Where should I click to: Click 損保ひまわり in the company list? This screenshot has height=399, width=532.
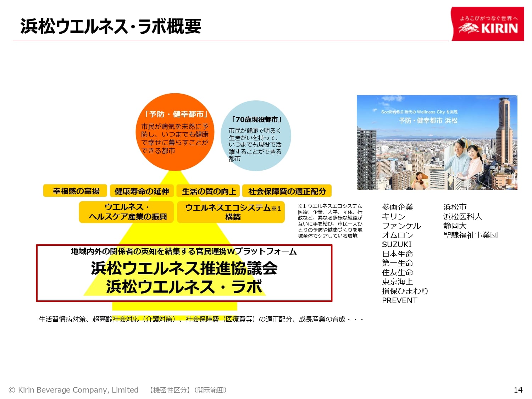point(405,291)
